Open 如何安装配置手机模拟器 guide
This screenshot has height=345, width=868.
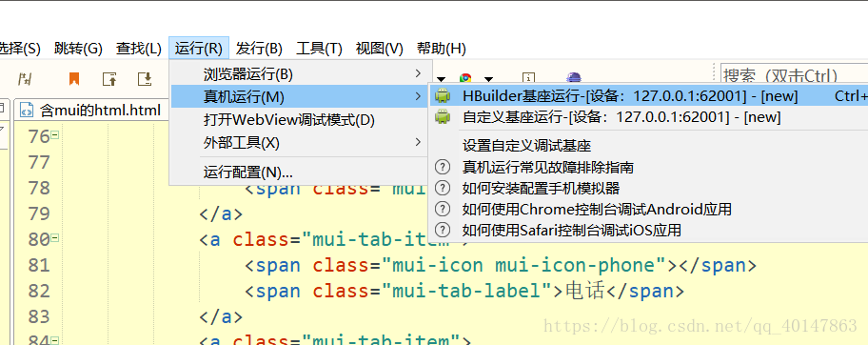click(x=649, y=188)
